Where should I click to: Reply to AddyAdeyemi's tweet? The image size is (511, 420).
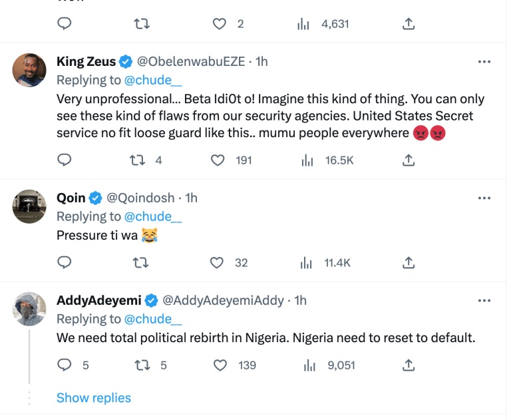(65, 365)
